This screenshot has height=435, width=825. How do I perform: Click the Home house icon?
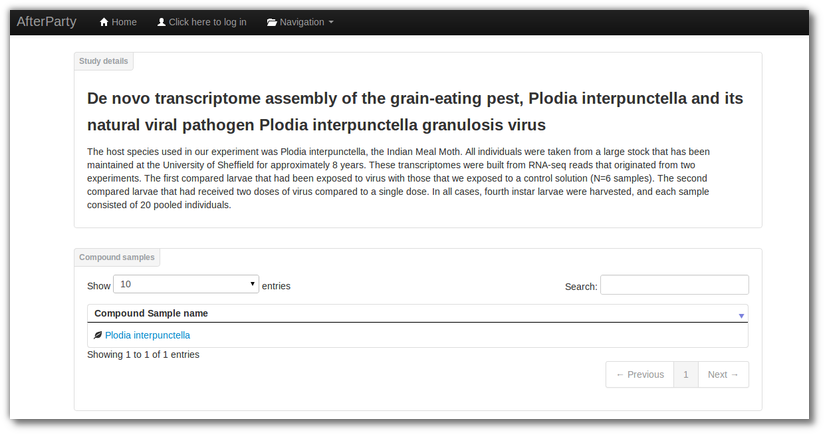[104, 22]
